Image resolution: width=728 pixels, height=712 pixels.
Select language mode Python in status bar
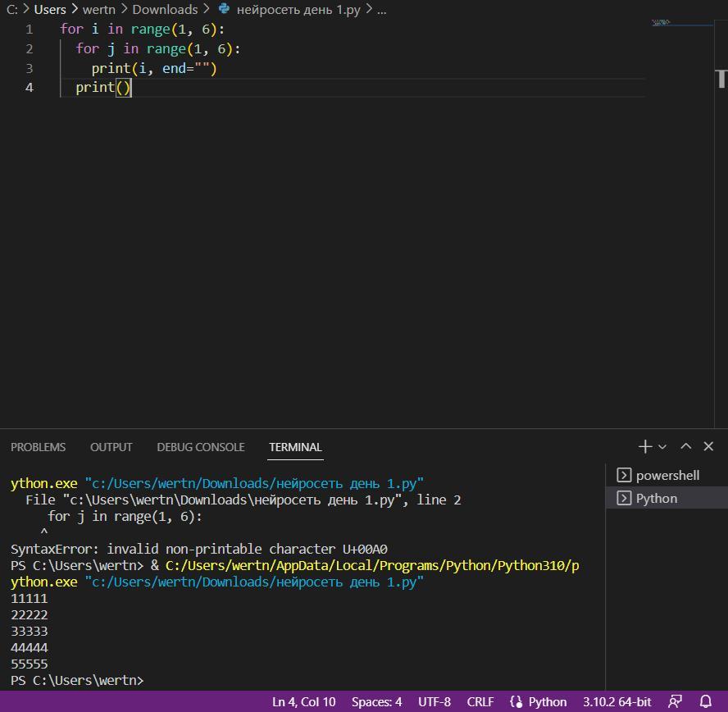point(539,701)
